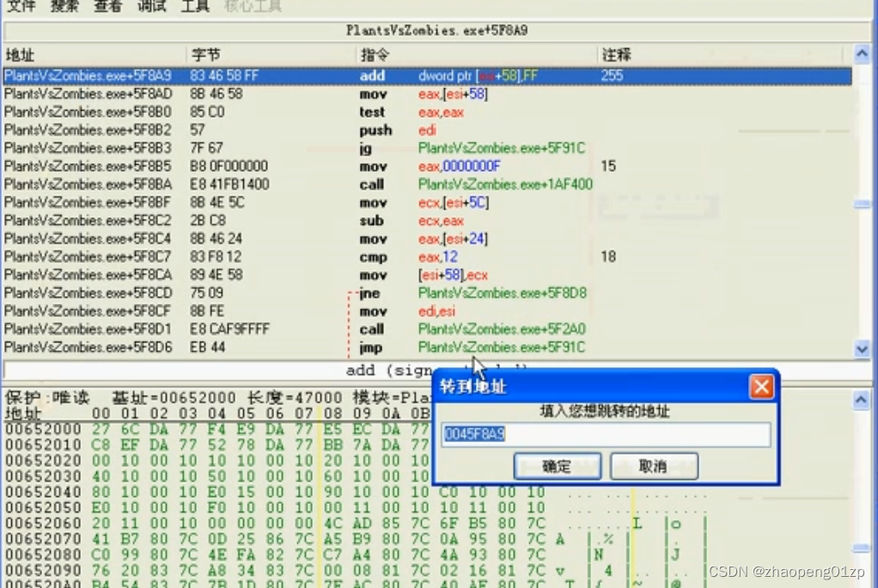Click hex address row 00652070
Viewport: 878px width, 588px height.
[43, 539]
